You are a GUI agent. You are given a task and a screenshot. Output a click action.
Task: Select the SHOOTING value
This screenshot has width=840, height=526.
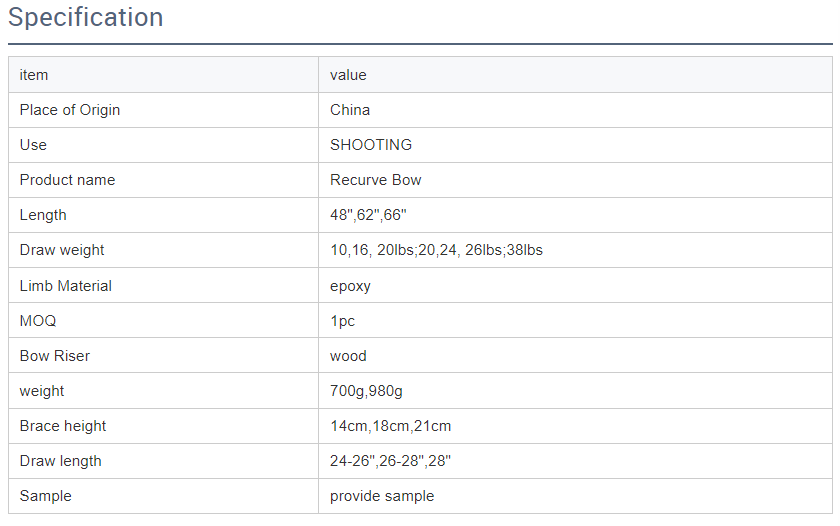tap(371, 145)
